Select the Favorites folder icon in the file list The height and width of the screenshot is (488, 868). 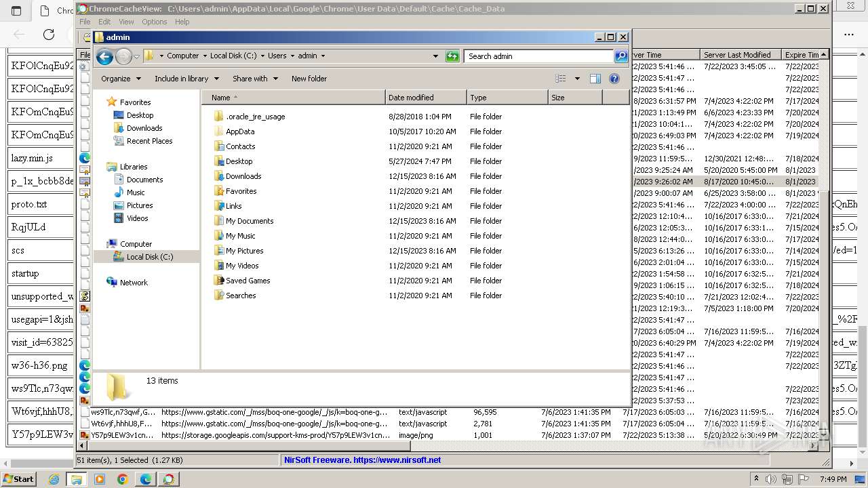[218, 191]
